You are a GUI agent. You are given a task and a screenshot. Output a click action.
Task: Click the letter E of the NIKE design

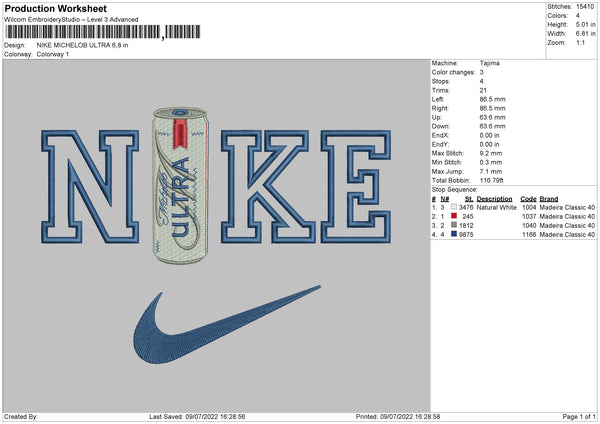tap(356, 187)
